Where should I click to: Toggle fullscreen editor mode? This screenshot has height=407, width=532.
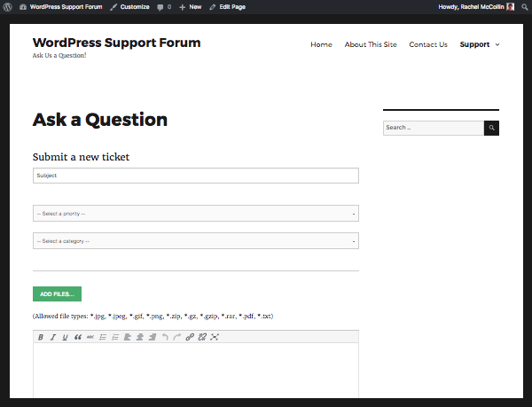coord(215,337)
